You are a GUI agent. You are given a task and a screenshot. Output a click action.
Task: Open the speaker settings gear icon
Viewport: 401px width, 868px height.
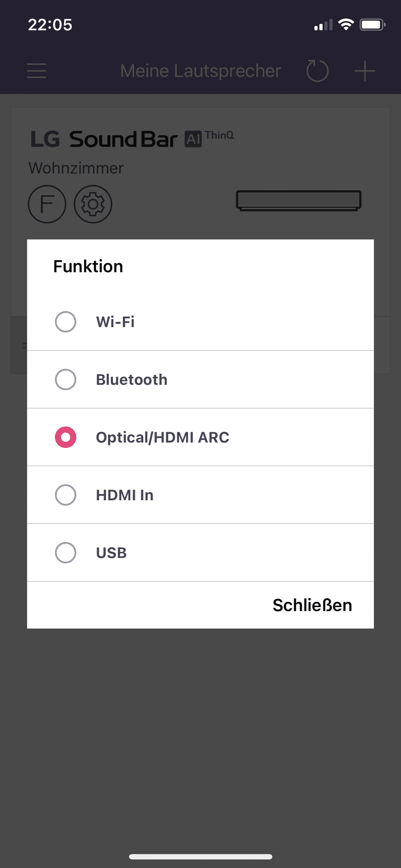click(93, 204)
